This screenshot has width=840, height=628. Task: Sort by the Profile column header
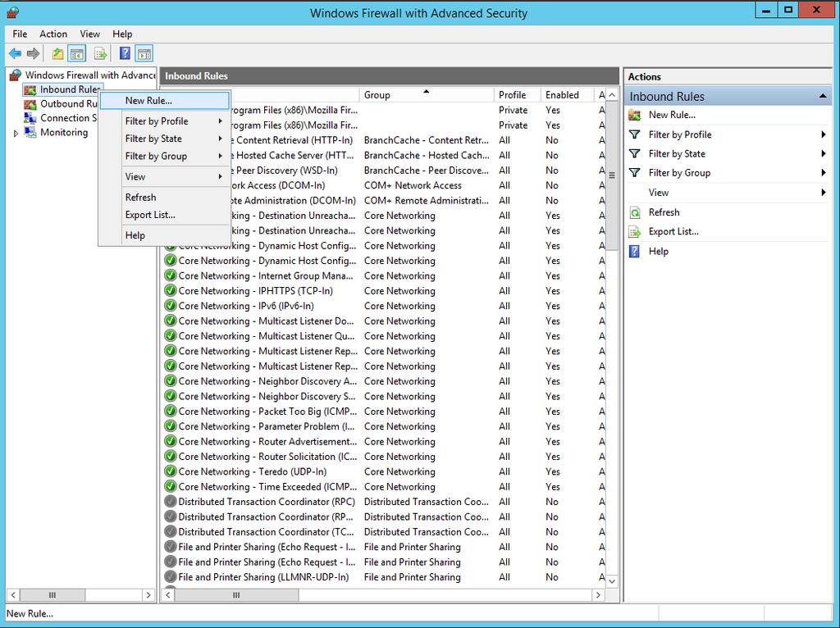click(517, 95)
